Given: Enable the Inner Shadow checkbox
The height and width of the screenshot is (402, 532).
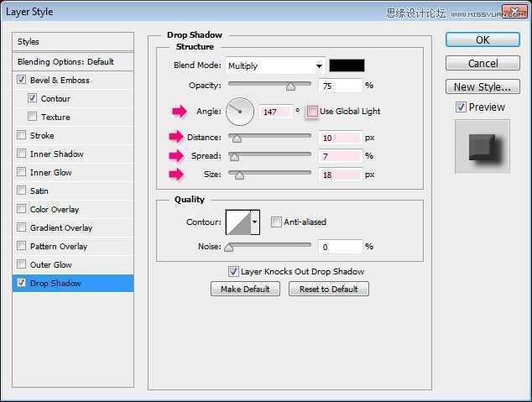Looking at the screenshot, I should (21, 154).
